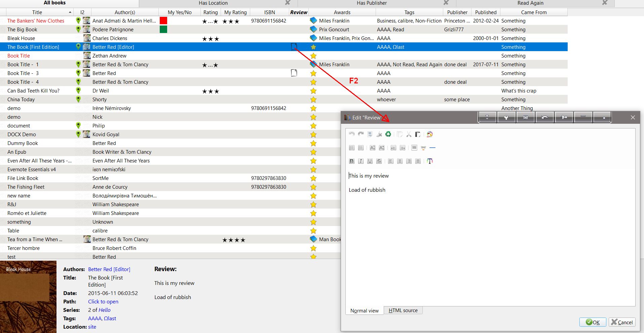The image size is (644, 333).
Task: Click the red My Yes/No square for Bankers' New Clothes
Action: point(163,21)
